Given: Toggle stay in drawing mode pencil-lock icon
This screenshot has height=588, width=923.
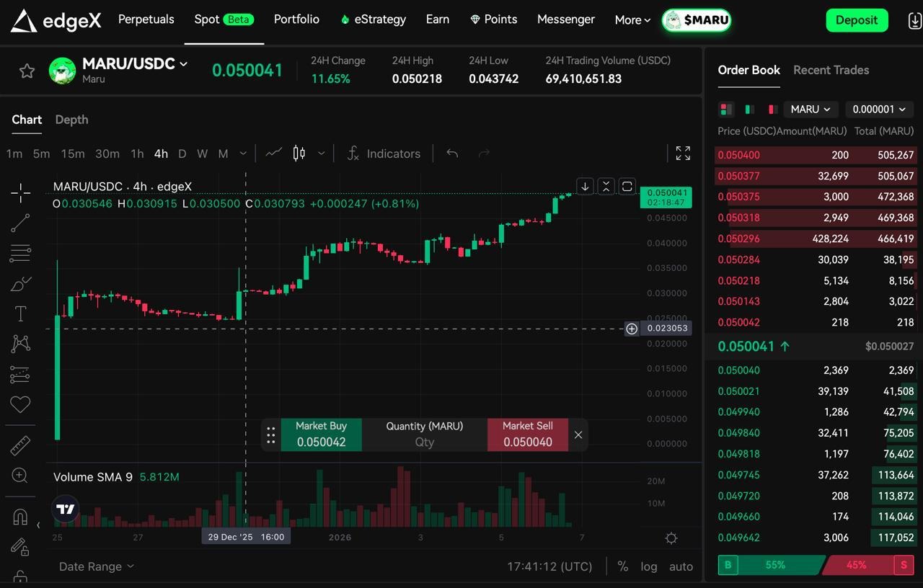Looking at the screenshot, I should pyautogui.click(x=20, y=547).
